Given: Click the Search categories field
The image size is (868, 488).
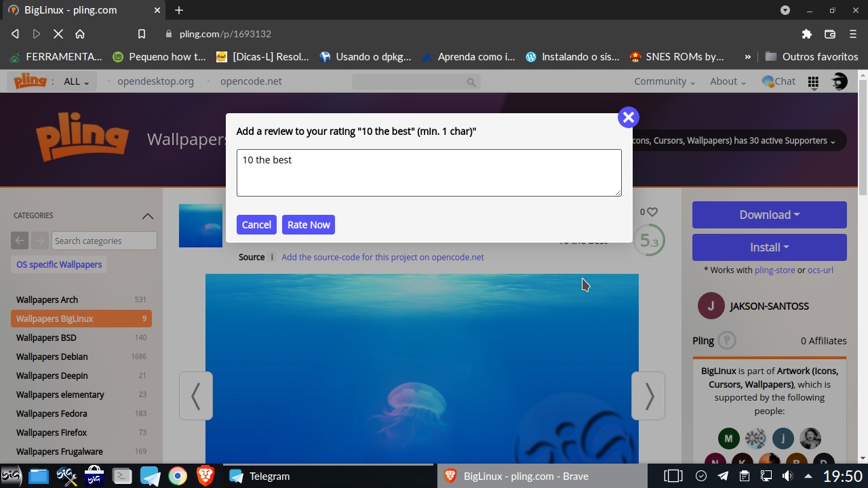Looking at the screenshot, I should pyautogui.click(x=104, y=241).
